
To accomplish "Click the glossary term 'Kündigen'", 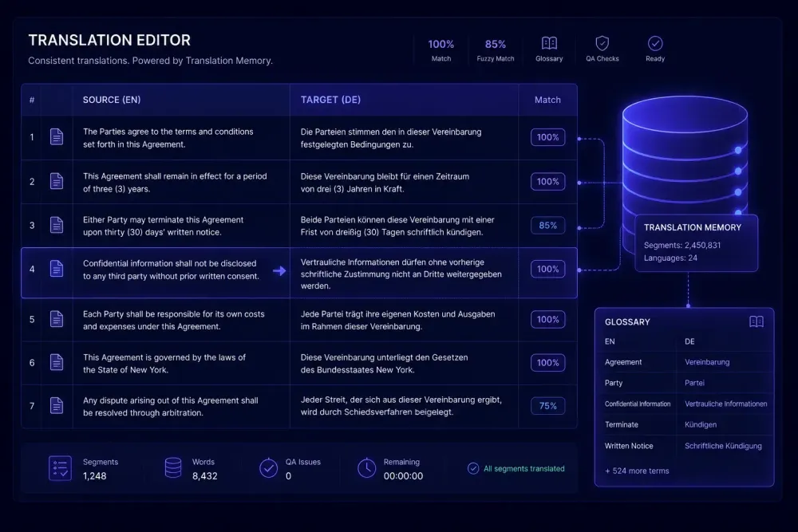I will tap(701, 424).
